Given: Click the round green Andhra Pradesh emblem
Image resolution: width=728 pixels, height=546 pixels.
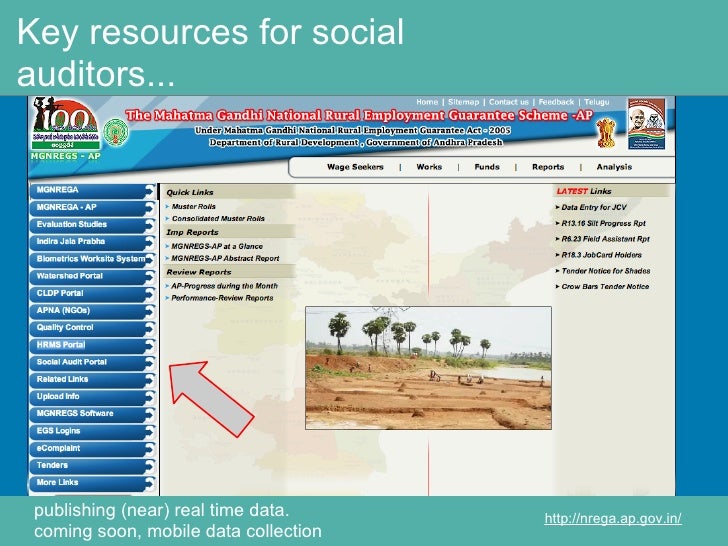Looking at the screenshot, I should (x=116, y=132).
